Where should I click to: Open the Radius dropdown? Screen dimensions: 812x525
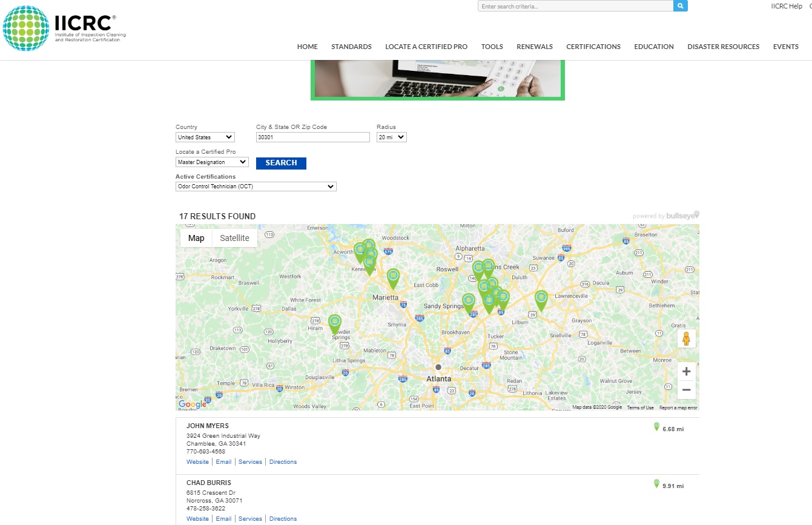point(391,137)
